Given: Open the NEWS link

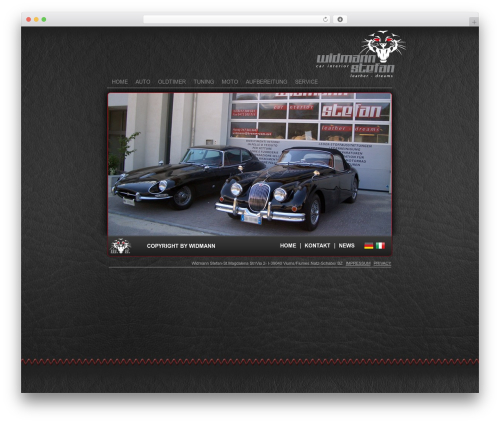Looking at the screenshot, I should [x=347, y=246].
